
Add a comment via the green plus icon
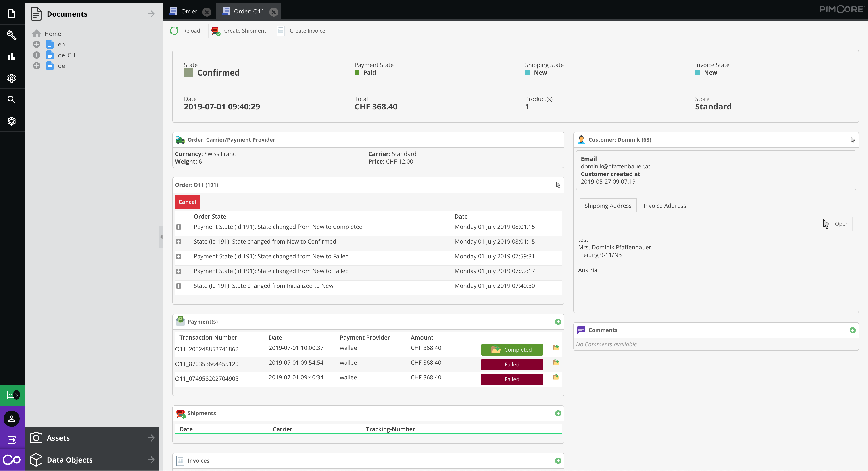[853, 330]
